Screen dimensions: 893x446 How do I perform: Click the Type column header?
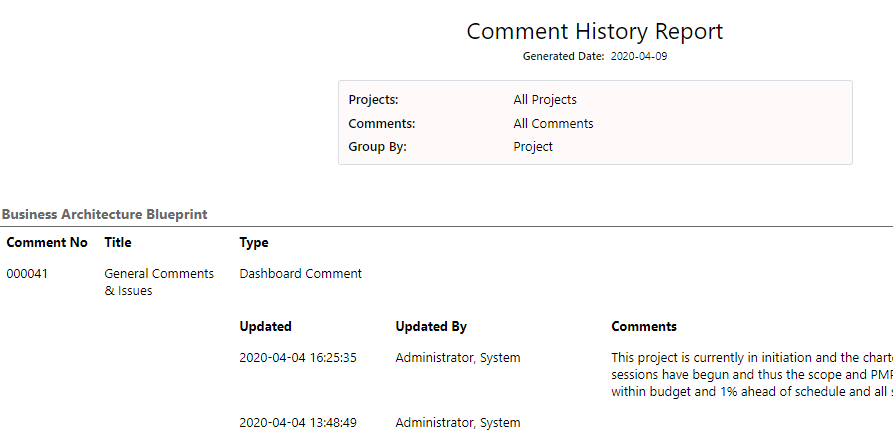pos(254,243)
